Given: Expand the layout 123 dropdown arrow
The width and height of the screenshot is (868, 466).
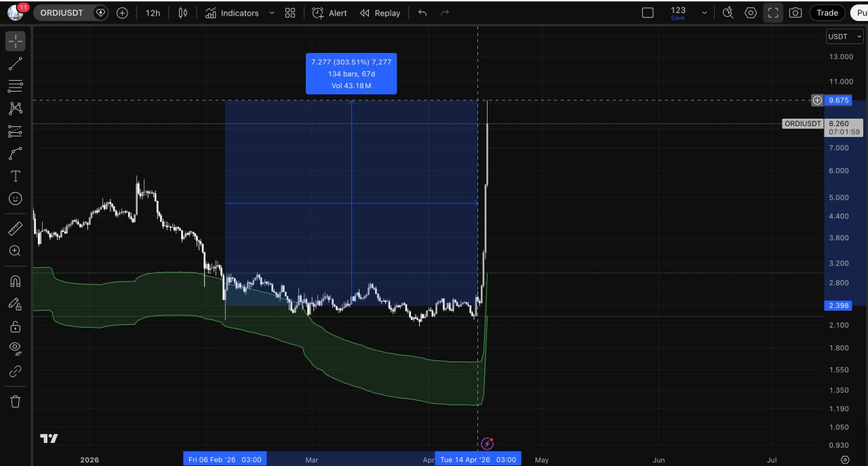Looking at the screenshot, I should [704, 13].
